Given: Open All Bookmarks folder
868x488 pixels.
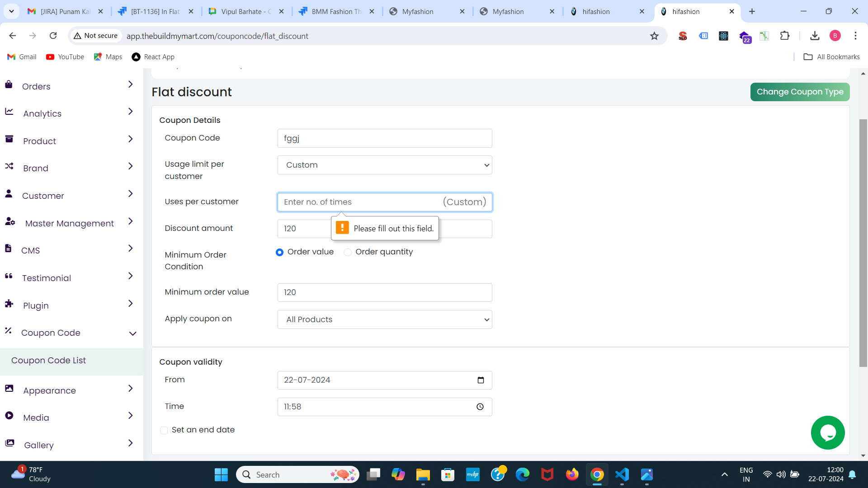Looking at the screenshot, I should (832, 57).
